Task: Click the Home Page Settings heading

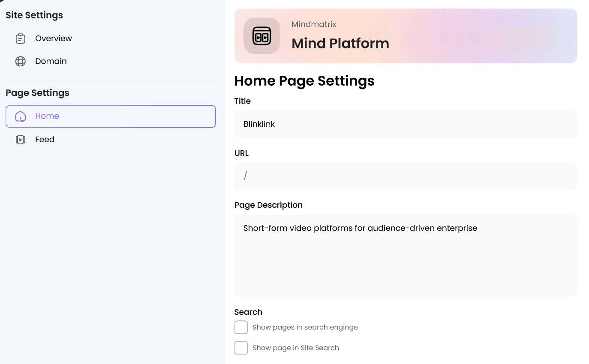Action: click(304, 81)
